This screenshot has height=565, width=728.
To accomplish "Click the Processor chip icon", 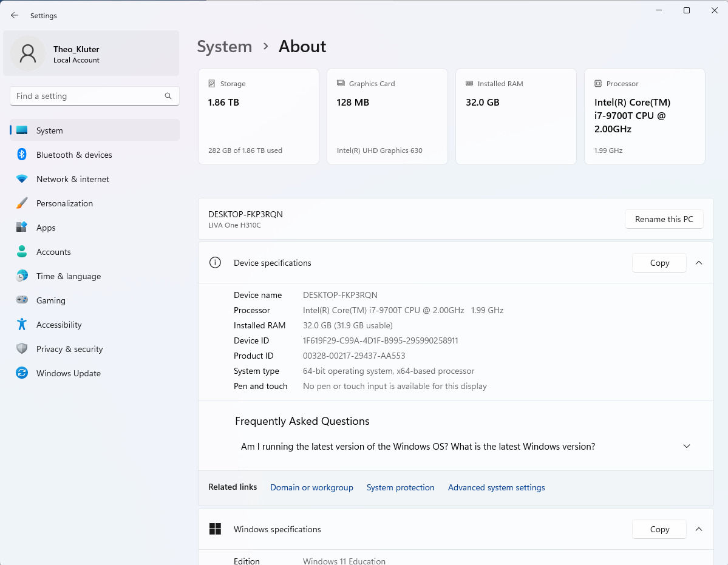I will point(598,84).
